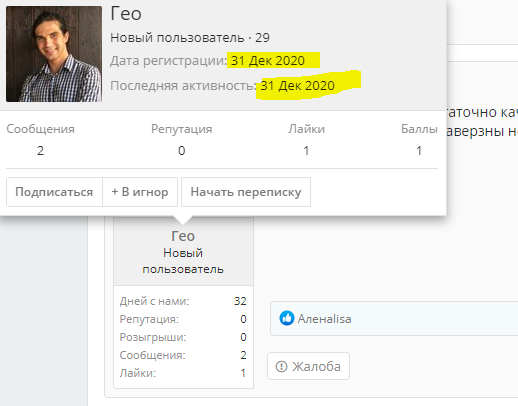Click Новый пользователь · 29 line in popup
This screenshot has height=406, width=518.
[x=190, y=38]
